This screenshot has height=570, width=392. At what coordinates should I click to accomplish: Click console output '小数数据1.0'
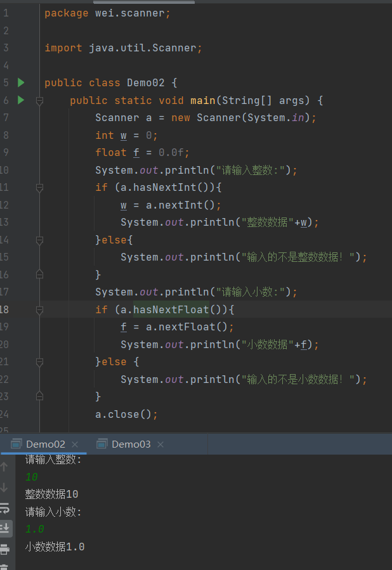[55, 547]
